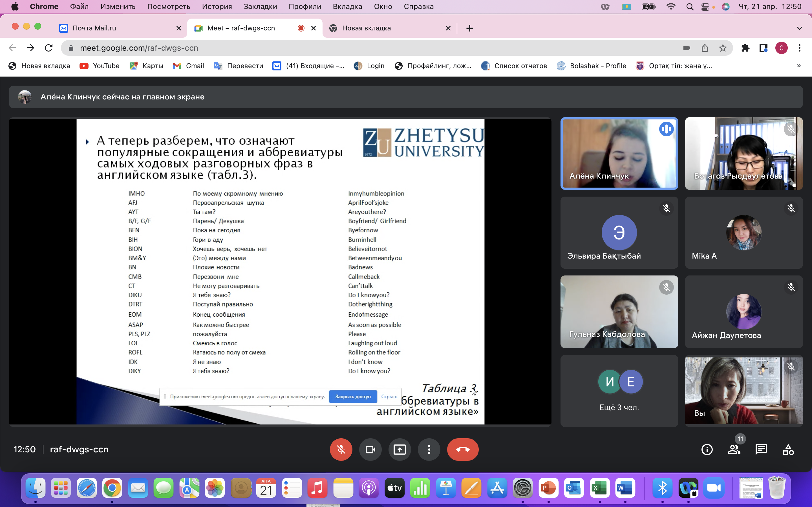Click the share page icon in address bar
This screenshot has height=507, width=812.
tap(705, 48)
